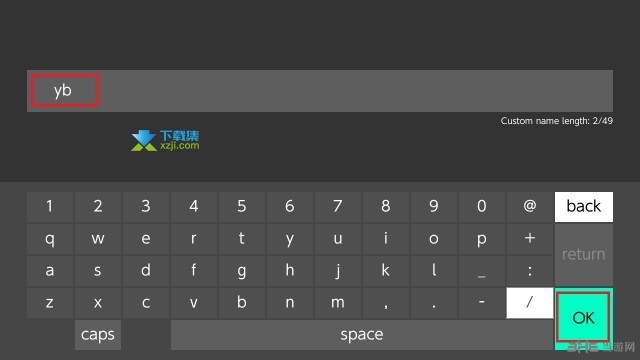Viewport: 640px width, 360px height.
Task: Click the return key
Action: click(584, 255)
